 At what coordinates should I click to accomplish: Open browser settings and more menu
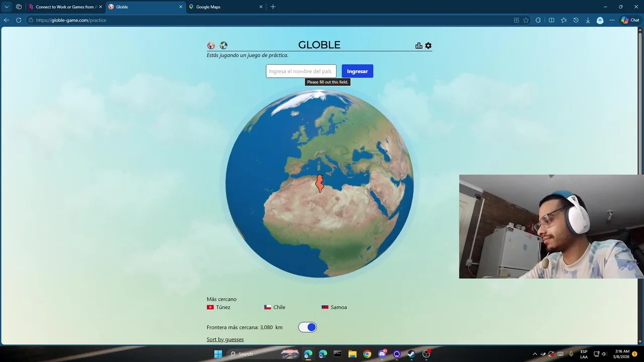612,20
